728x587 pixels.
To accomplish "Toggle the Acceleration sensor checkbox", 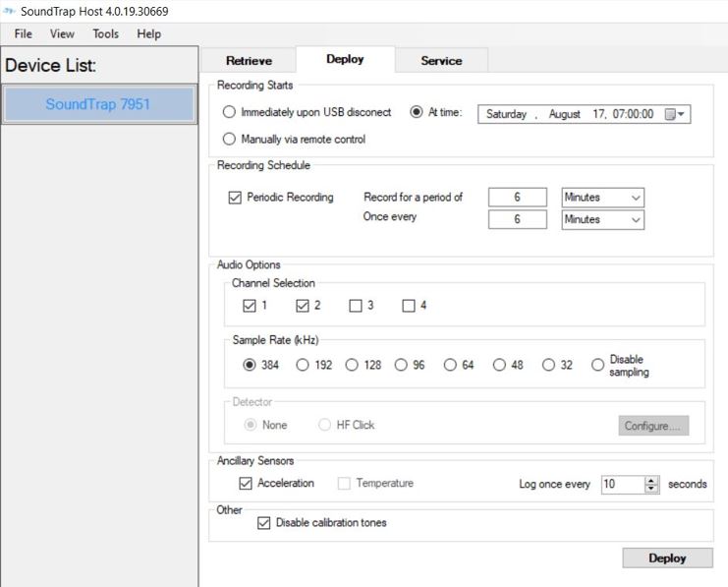I will (246, 484).
